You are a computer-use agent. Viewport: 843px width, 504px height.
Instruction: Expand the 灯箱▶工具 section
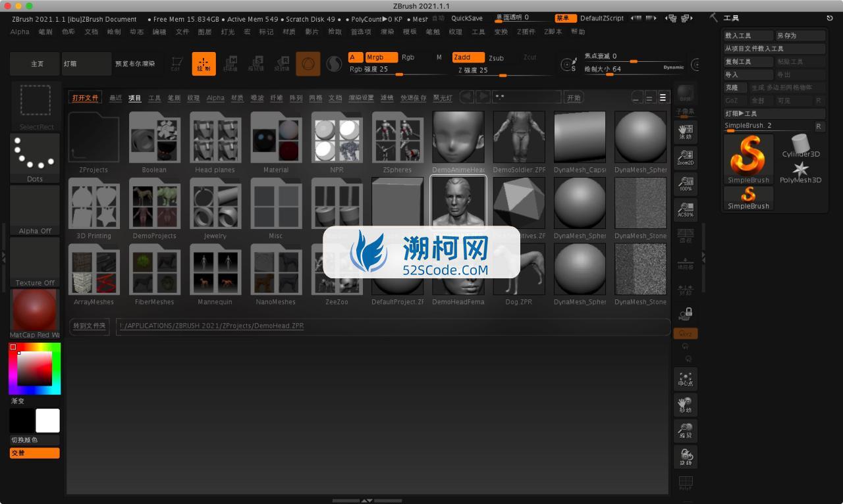[774, 114]
